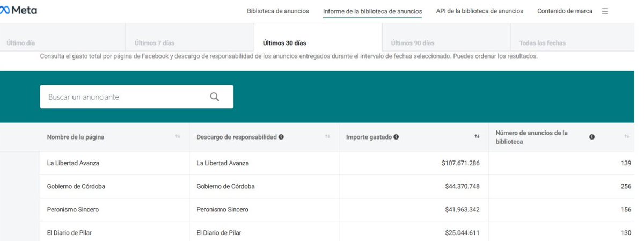The width and height of the screenshot is (644, 241).
Task: Select the Último día tab
Action: [63, 37]
